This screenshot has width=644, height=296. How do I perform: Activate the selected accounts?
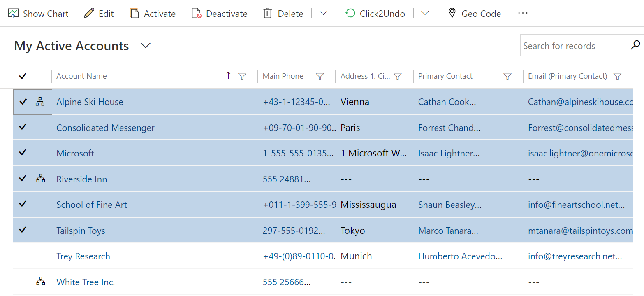click(x=153, y=14)
